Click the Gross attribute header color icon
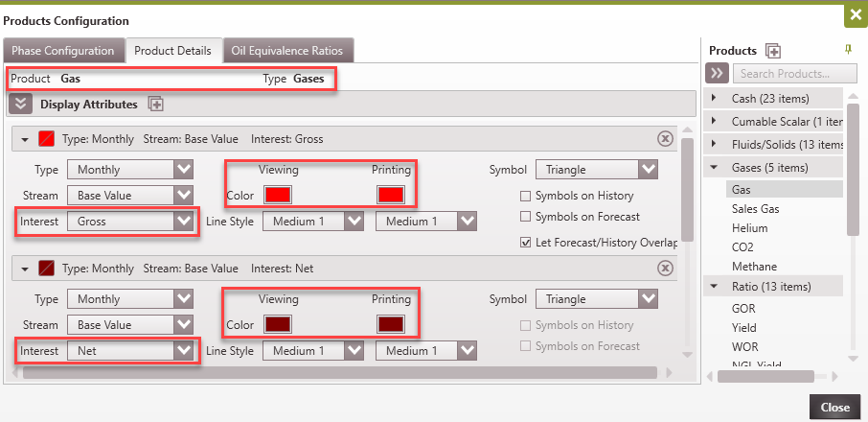Viewport: 868px width, 422px height. coord(46,138)
